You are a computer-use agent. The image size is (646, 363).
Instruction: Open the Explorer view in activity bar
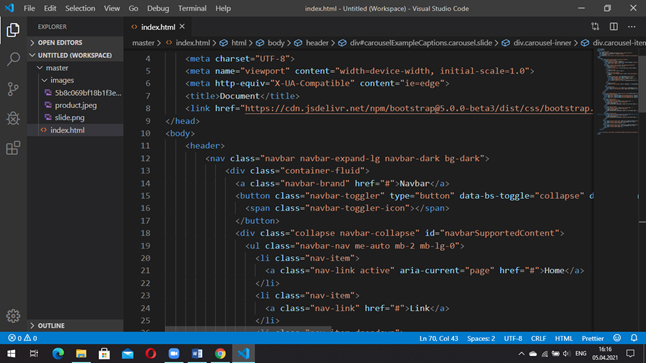coord(13,30)
